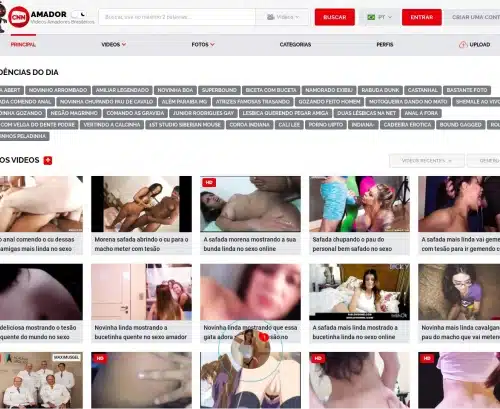Open the doctors group photo thumbnail
The height and width of the screenshot is (409, 500).
coord(41,380)
